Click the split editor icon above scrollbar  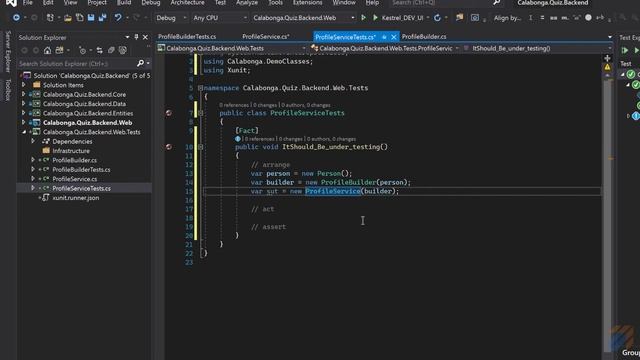click(607, 58)
